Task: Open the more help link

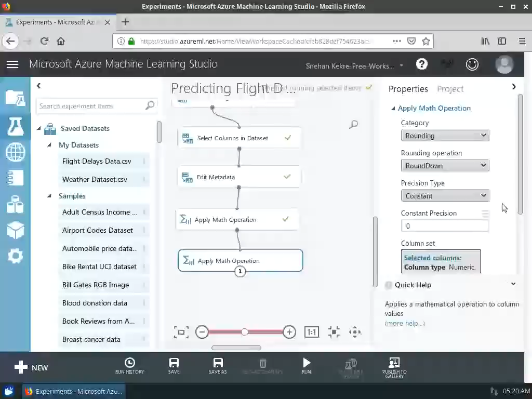Action: point(404,323)
